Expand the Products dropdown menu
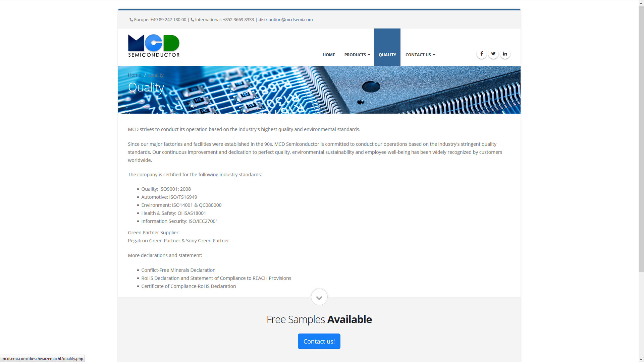 pyautogui.click(x=357, y=55)
